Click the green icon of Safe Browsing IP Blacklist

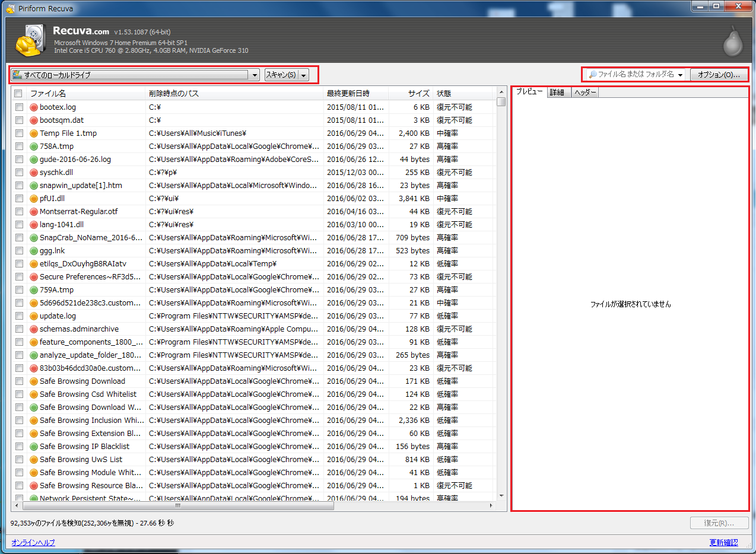click(x=34, y=447)
